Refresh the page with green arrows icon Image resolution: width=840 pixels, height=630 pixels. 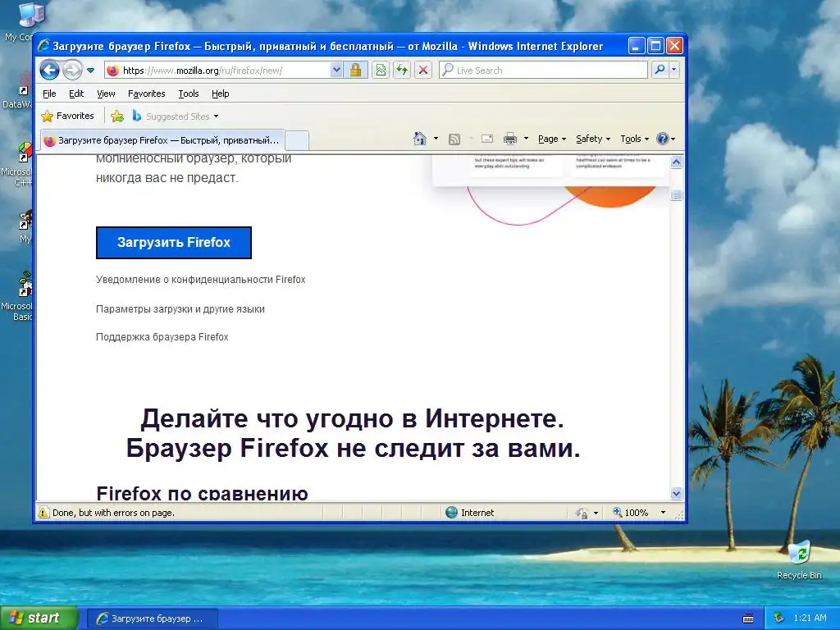(402, 71)
